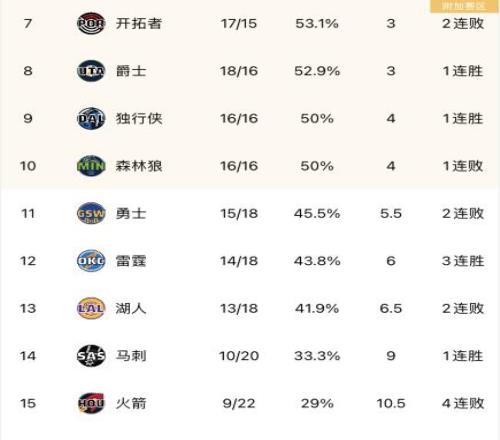The image size is (500, 440).
Task: Open team name 雷霆
Action: [x=131, y=261]
